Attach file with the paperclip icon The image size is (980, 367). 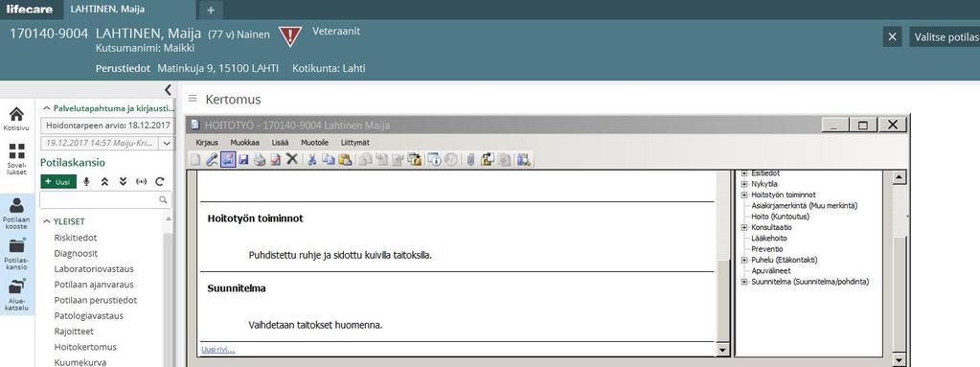[470, 159]
